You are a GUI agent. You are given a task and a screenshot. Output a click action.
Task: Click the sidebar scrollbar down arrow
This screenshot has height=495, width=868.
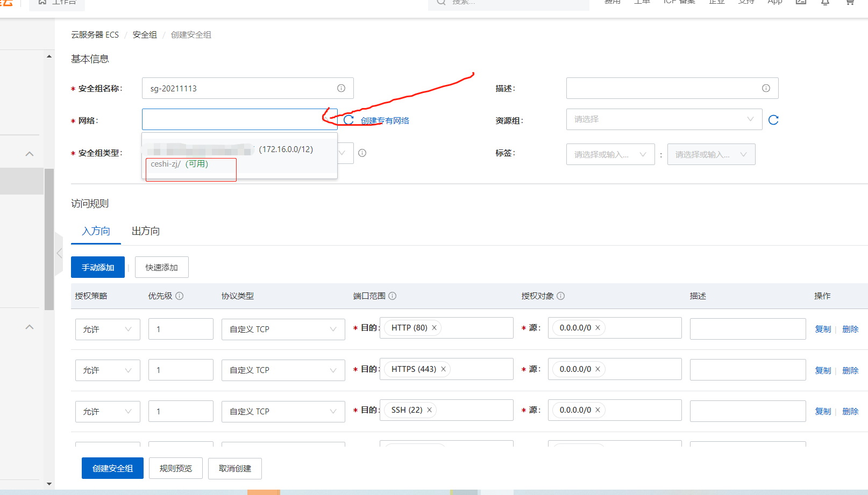pos(49,484)
